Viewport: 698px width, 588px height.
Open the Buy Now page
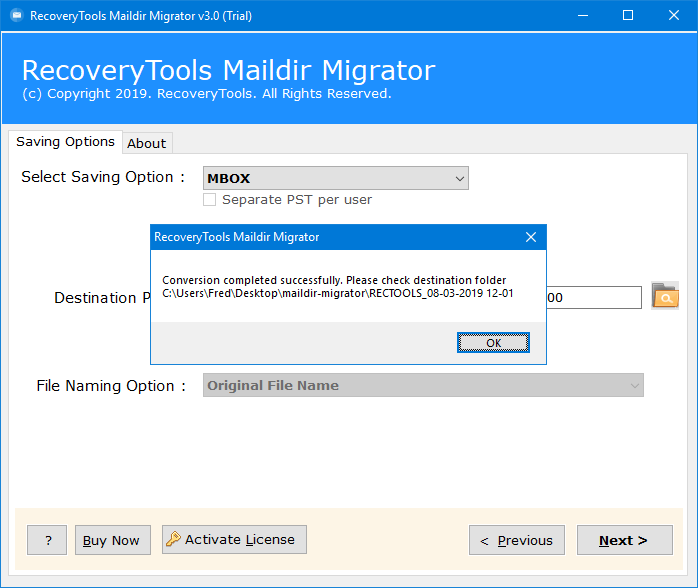click(113, 540)
